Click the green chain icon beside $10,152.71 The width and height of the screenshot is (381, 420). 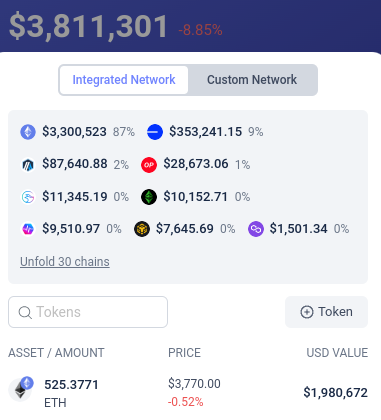149,197
